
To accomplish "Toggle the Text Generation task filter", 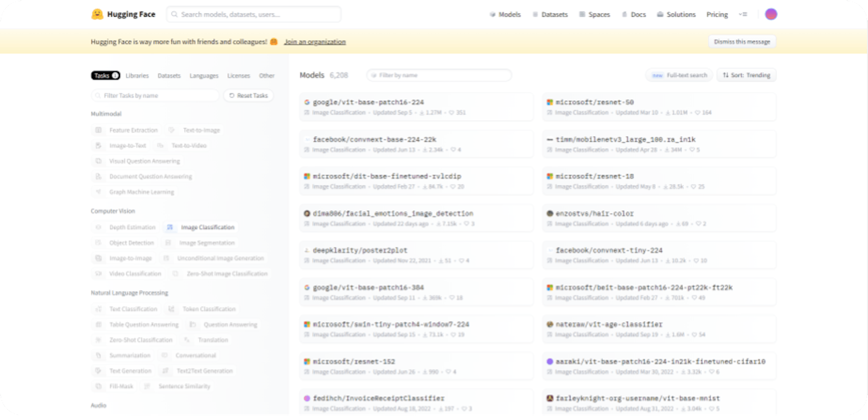I will click(130, 371).
